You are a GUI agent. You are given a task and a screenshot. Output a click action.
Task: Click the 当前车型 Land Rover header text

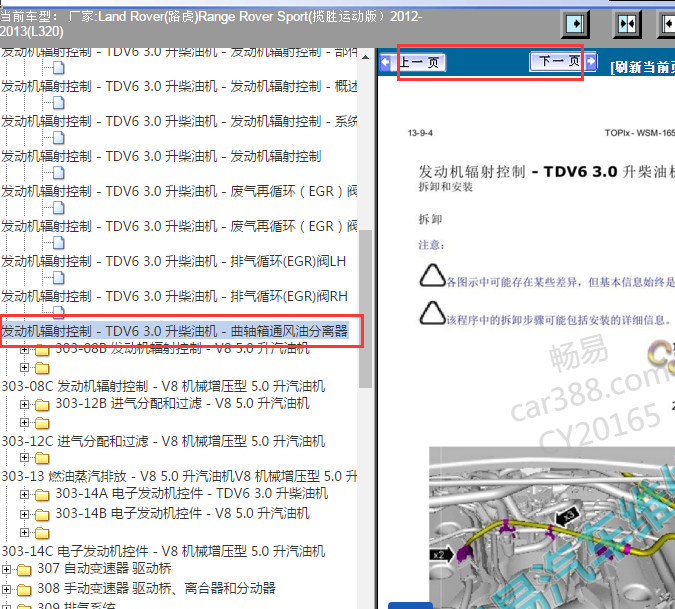(211, 24)
